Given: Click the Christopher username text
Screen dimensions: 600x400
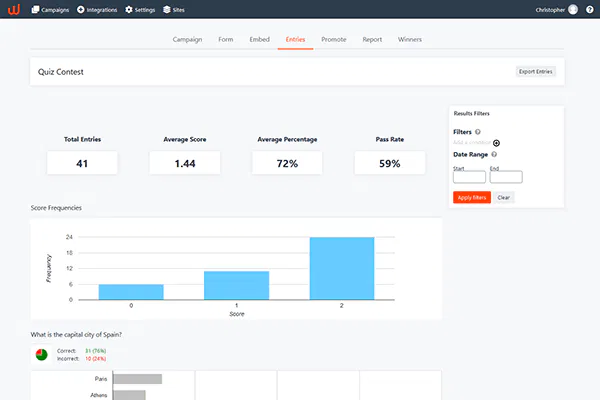Looking at the screenshot, I should tap(550, 10).
